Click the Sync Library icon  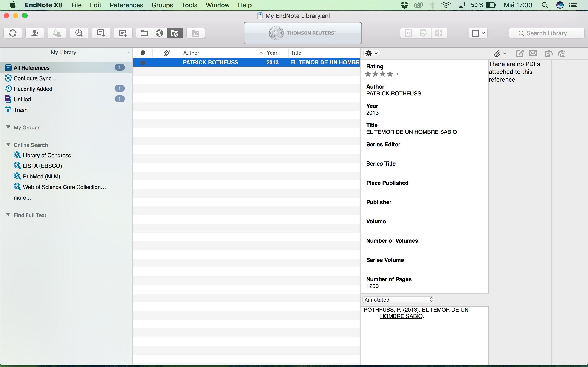[13, 33]
